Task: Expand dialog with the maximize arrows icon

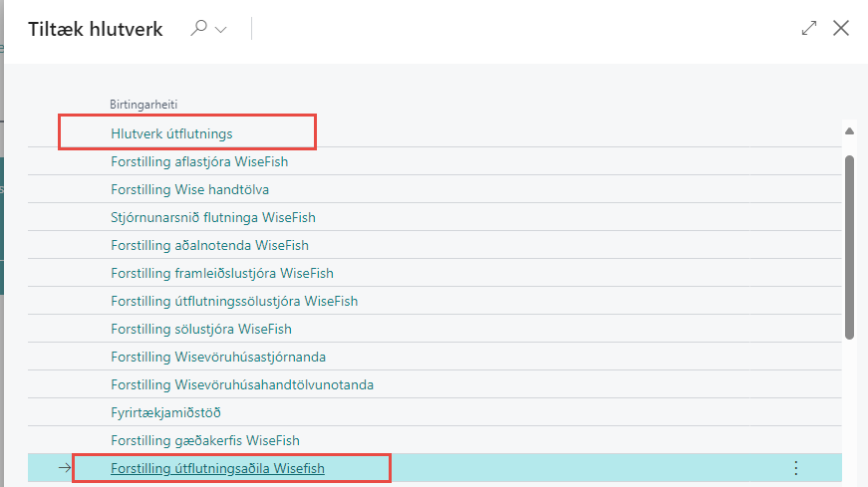Action: tap(808, 29)
